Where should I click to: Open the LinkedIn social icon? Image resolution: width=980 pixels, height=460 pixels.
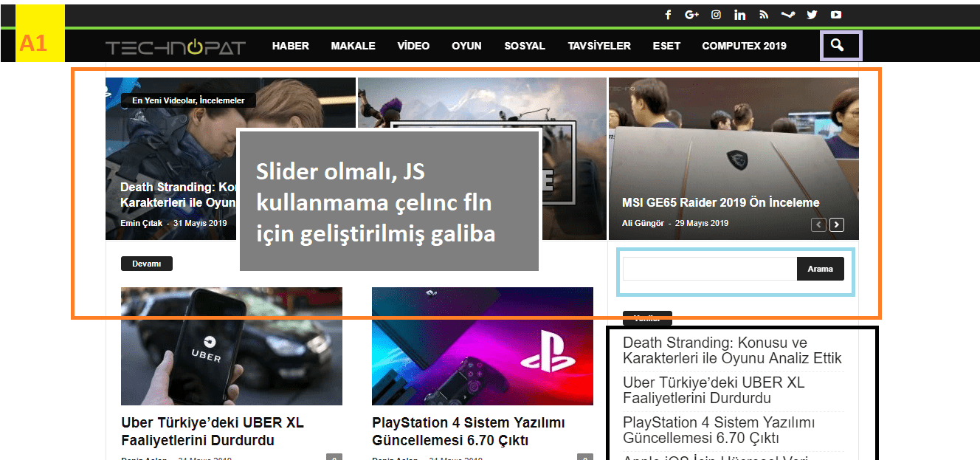tap(740, 15)
